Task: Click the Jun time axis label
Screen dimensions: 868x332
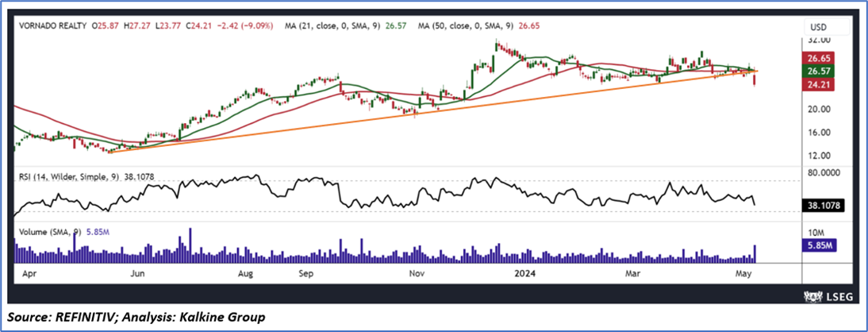Action: click(139, 273)
